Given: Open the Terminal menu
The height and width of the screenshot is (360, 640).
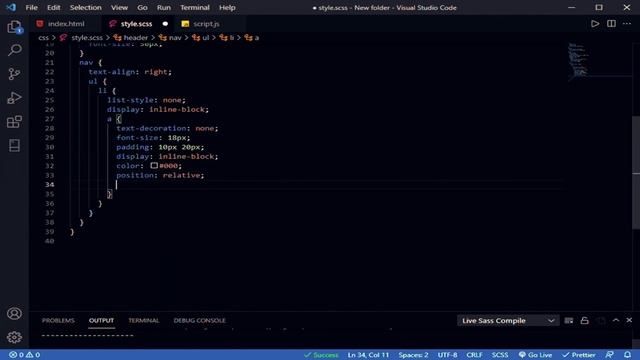Looking at the screenshot, I should point(195,7).
